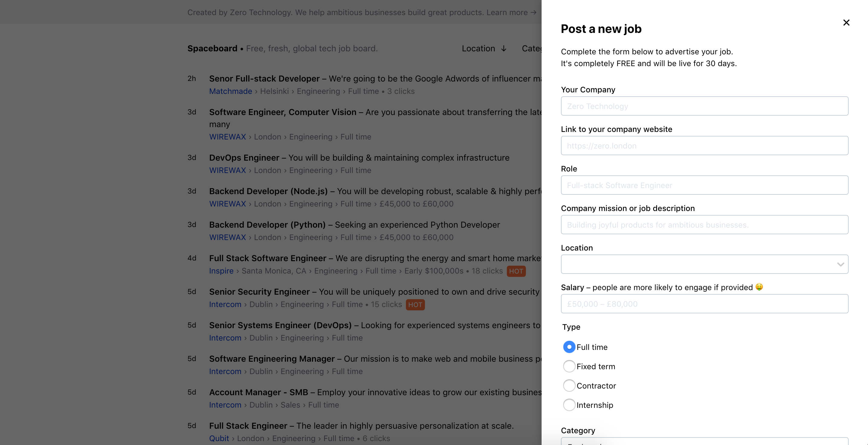Click the Location sort arrow icon
This screenshot has width=868, height=445.
tap(504, 49)
